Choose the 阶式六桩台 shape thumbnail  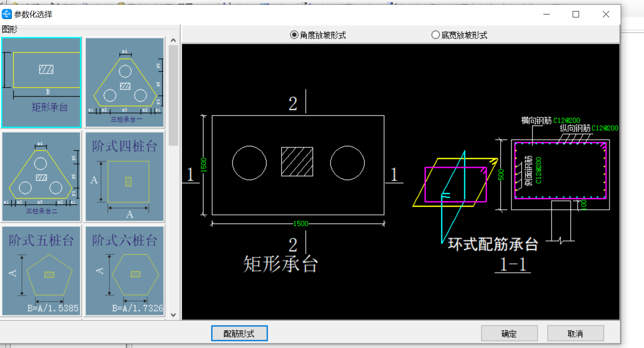pyautogui.click(x=125, y=271)
